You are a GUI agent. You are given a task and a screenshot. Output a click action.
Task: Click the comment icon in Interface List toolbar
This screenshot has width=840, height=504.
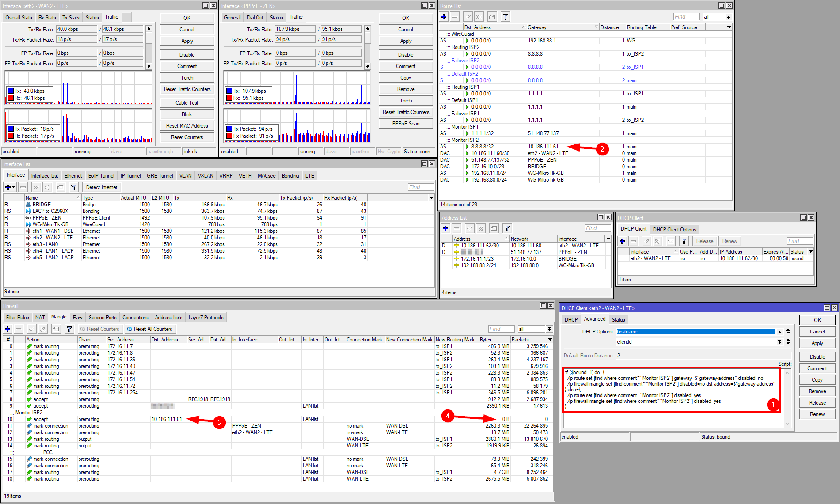61,187
